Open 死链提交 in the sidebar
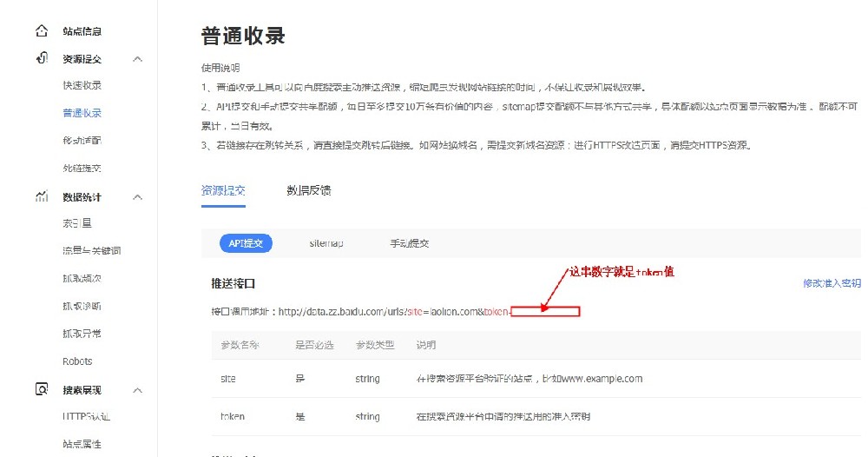The image size is (868, 457). 82,168
